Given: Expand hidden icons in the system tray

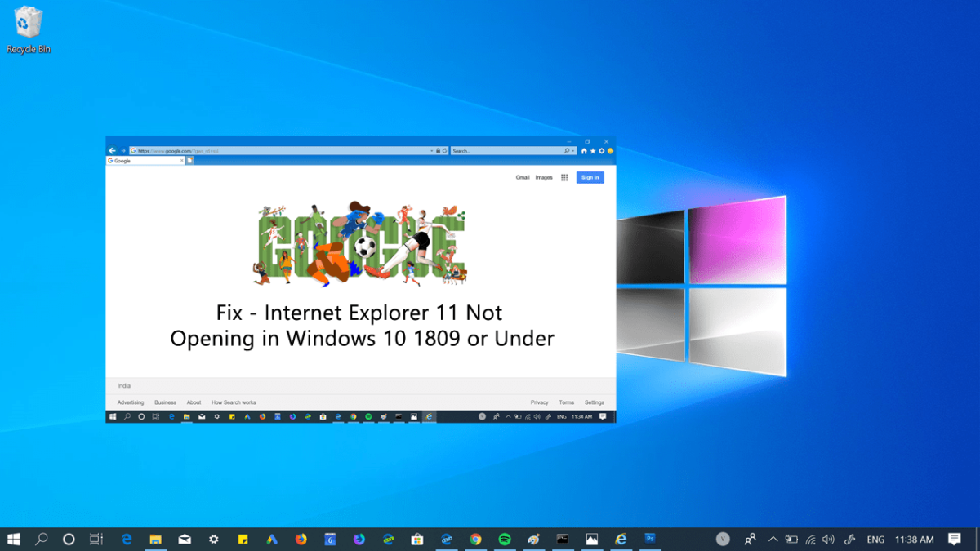Looking at the screenshot, I should [x=773, y=539].
